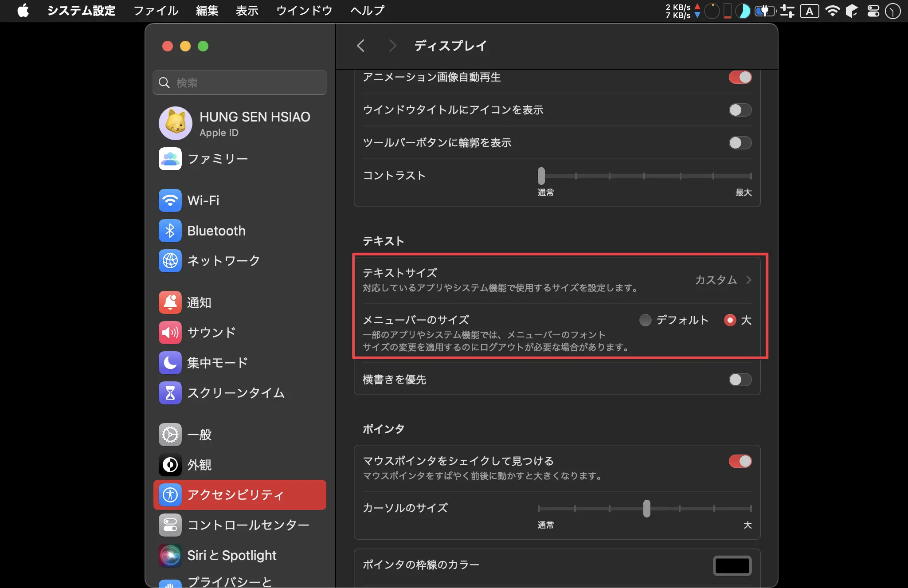This screenshot has width=908, height=588.
Task: Click the input source 'A' menu bar icon
Action: pos(810,11)
